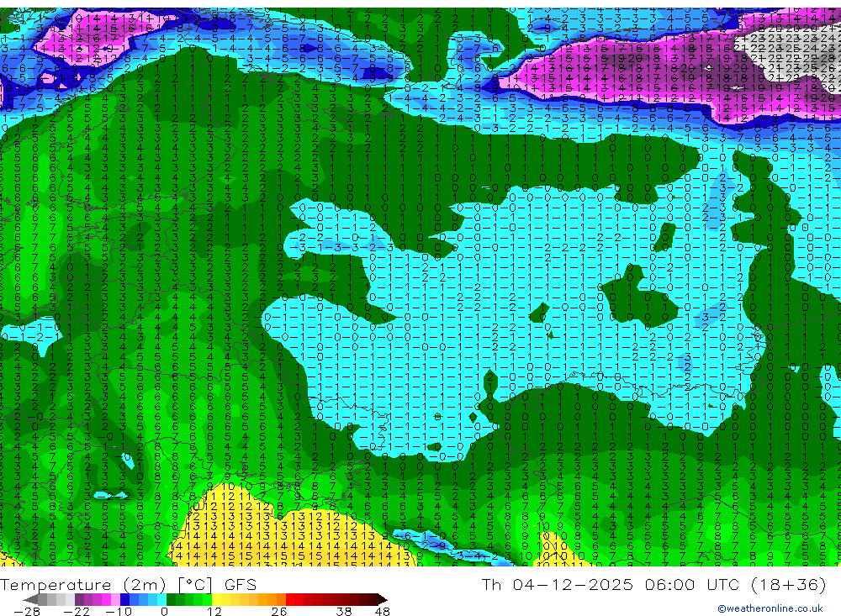Click the bright yellow swatch above 12

(x=217, y=599)
